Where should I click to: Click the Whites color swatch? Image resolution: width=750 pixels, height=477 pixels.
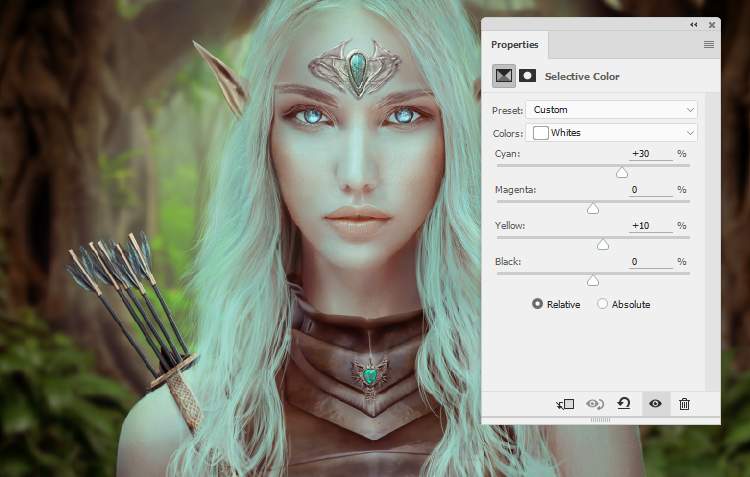540,133
